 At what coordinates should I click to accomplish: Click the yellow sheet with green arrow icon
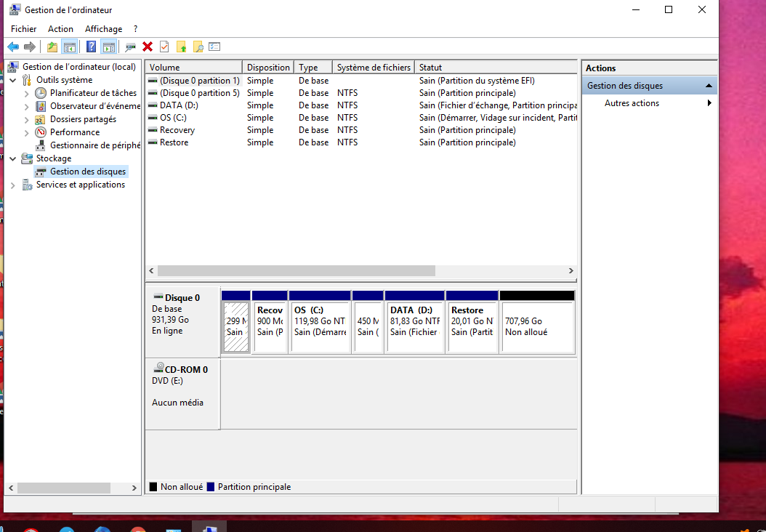[x=182, y=47]
